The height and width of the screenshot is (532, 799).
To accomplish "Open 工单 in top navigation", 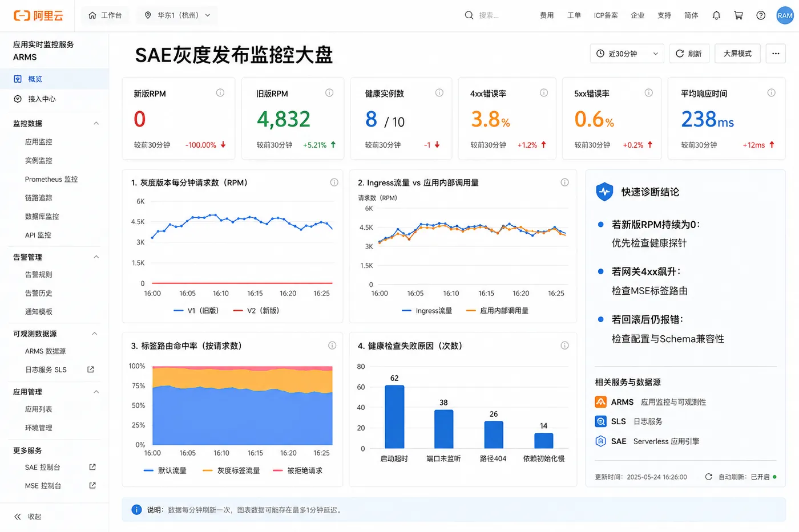I will click(574, 15).
